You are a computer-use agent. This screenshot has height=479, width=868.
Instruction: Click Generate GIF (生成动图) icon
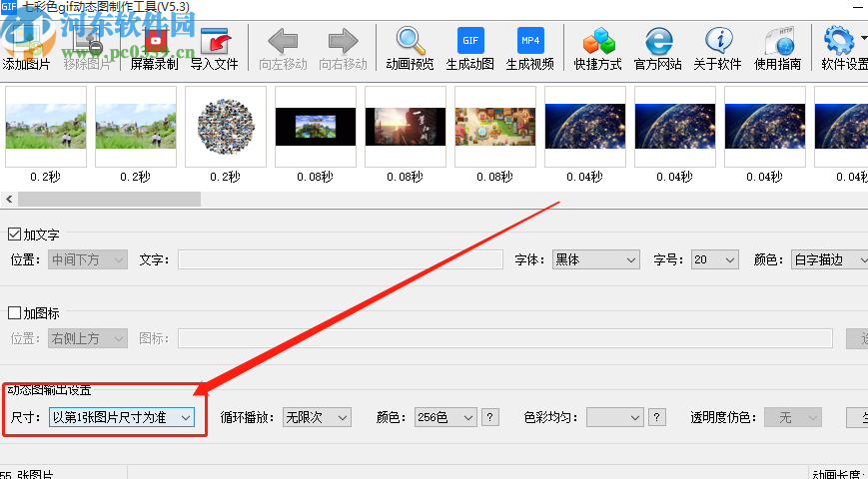(x=470, y=48)
